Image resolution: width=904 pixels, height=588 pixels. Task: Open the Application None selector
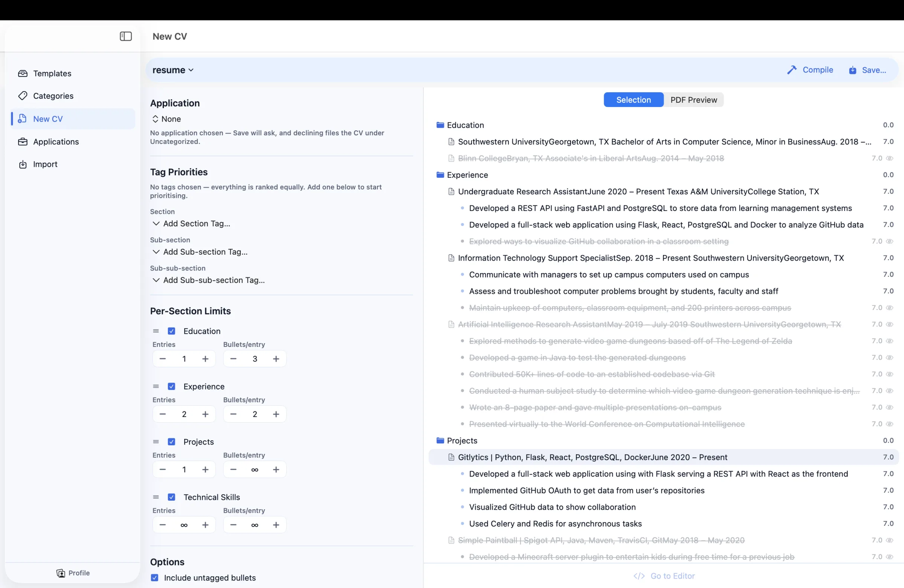pyautogui.click(x=166, y=119)
